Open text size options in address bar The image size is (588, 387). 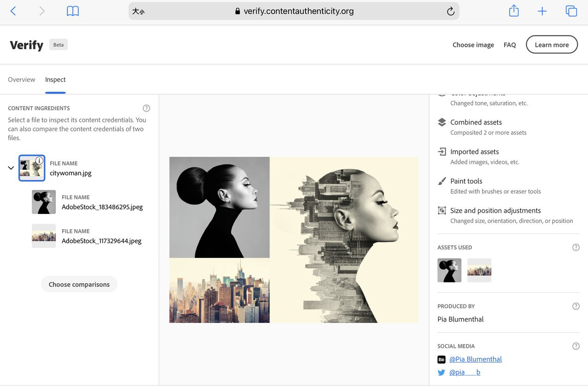138,12
